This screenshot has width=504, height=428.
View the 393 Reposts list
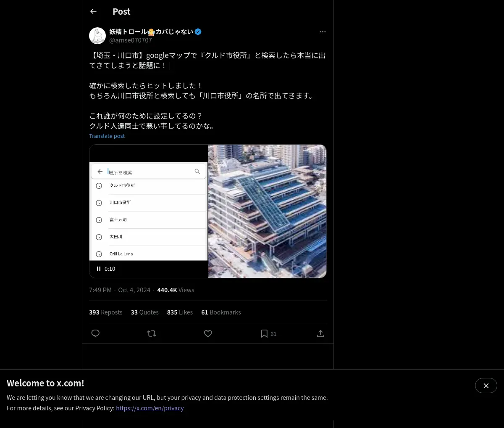pyautogui.click(x=106, y=312)
